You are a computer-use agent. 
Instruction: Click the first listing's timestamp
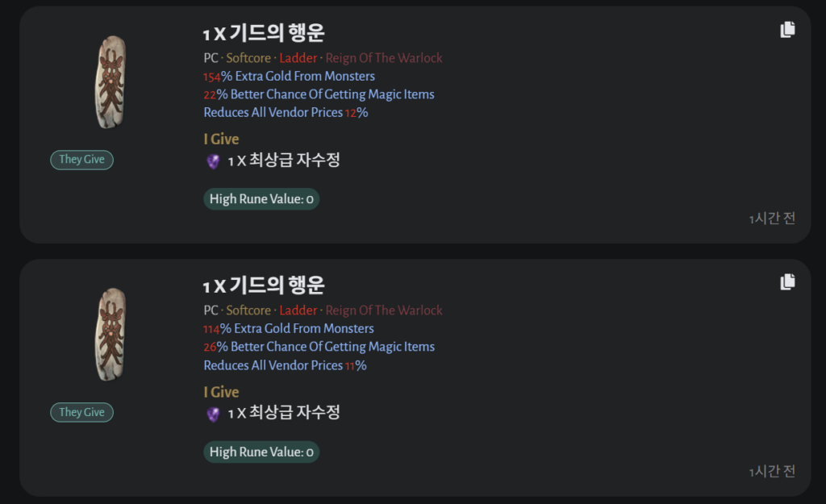point(772,219)
